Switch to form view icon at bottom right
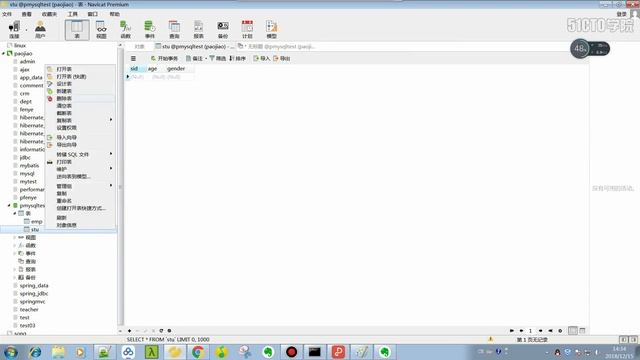This screenshot has width=640, height=360. pos(582,331)
